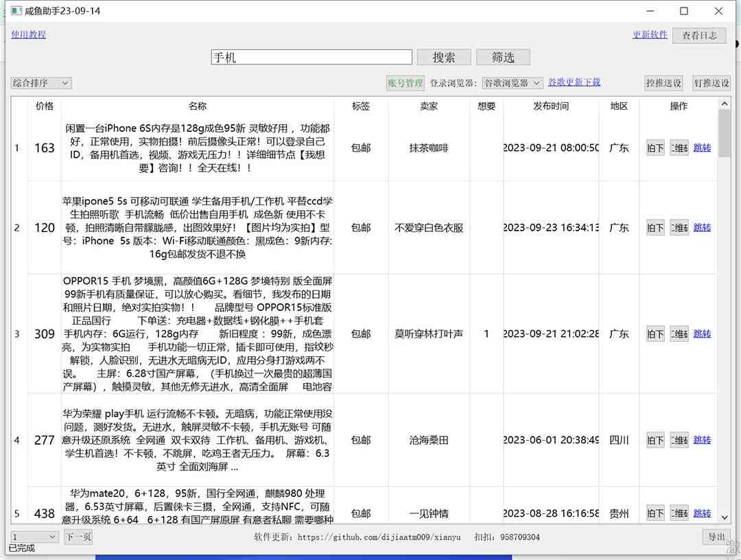This screenshot has height=560, width=741.
Task: Click the 搜索 search button
Action: point(443,57)
